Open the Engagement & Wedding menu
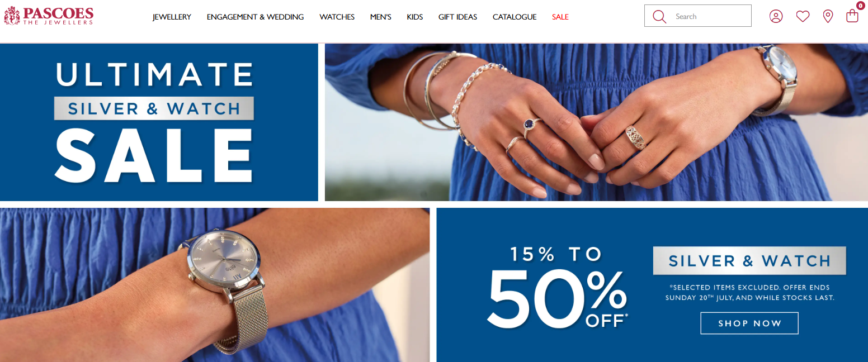Image resolution: width=868 pixels, height=362 pixels. pos(255,17)
